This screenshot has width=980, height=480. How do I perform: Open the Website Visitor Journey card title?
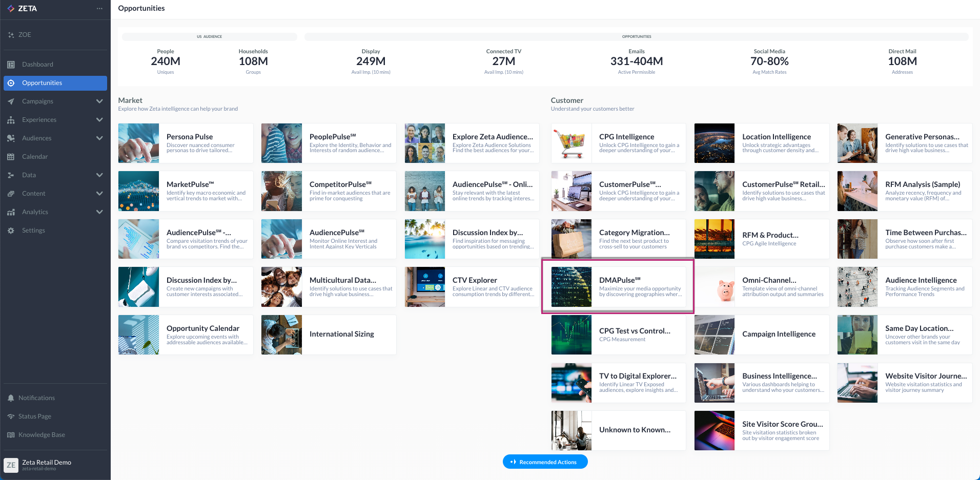926,376
